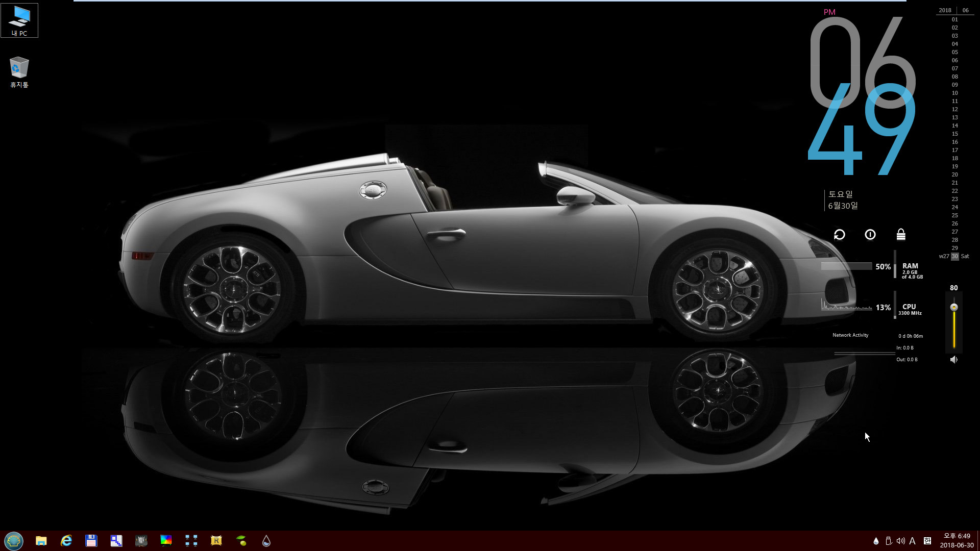Image resolution: width=980 pixels, height=551 pixels.
Task: Click the 2018 year in calendar header
Action: coord(945,10)
